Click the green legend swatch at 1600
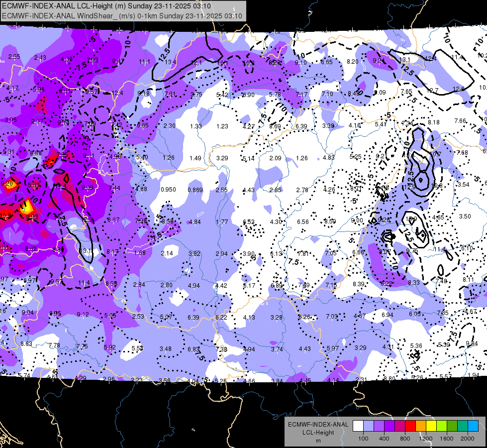487x448 pixels. pyautogui.click(x=452, y=426)
